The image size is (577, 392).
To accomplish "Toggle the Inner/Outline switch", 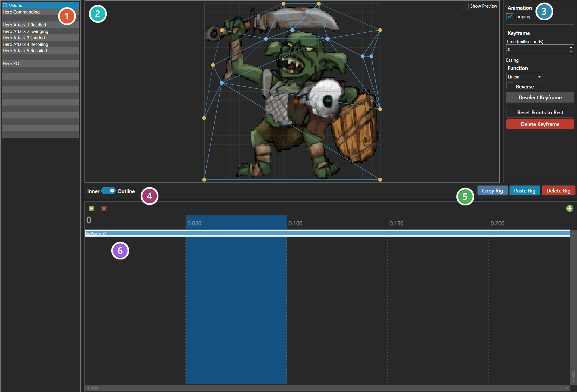I will click(108, 191).
